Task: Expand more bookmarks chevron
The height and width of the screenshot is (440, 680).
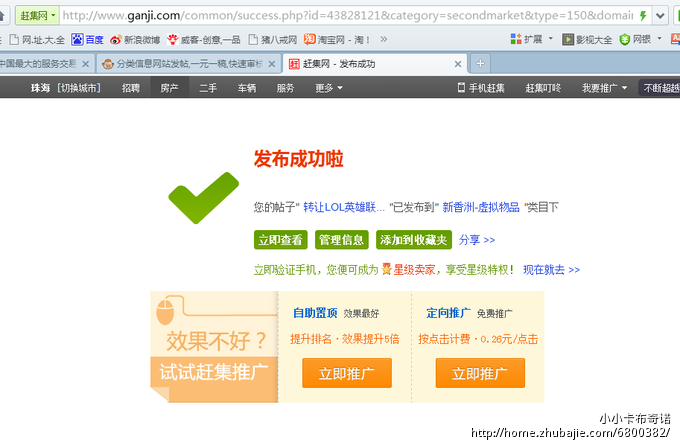Action: click(x=383, y=39)
